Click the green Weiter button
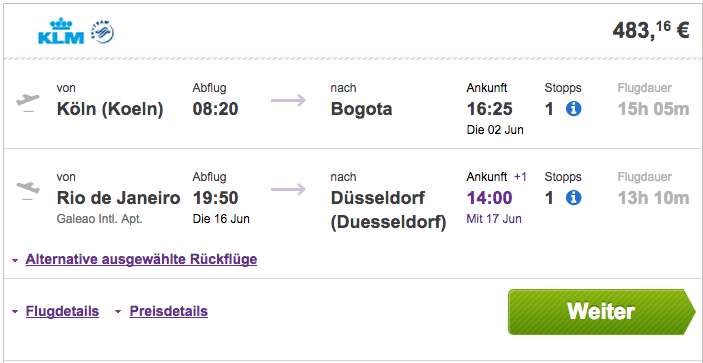This screenshot has height=363, width=703. pos(602,311)
